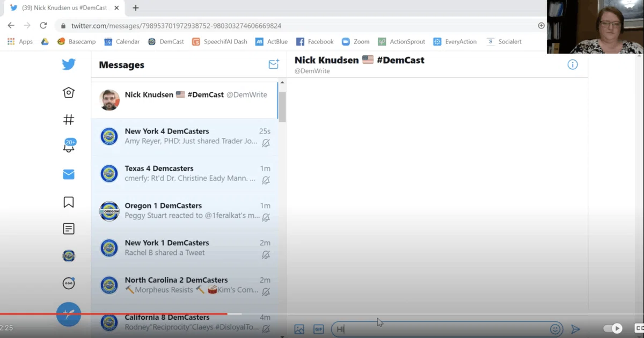Open Socialert bookmark

pyautogui.click(x=504, y=41)
